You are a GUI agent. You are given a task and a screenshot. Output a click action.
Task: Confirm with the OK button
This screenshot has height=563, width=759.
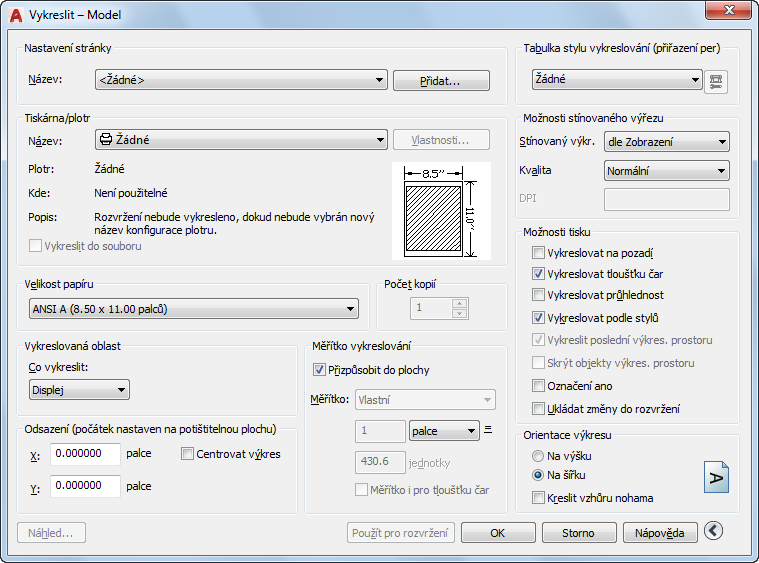[498, 533]
